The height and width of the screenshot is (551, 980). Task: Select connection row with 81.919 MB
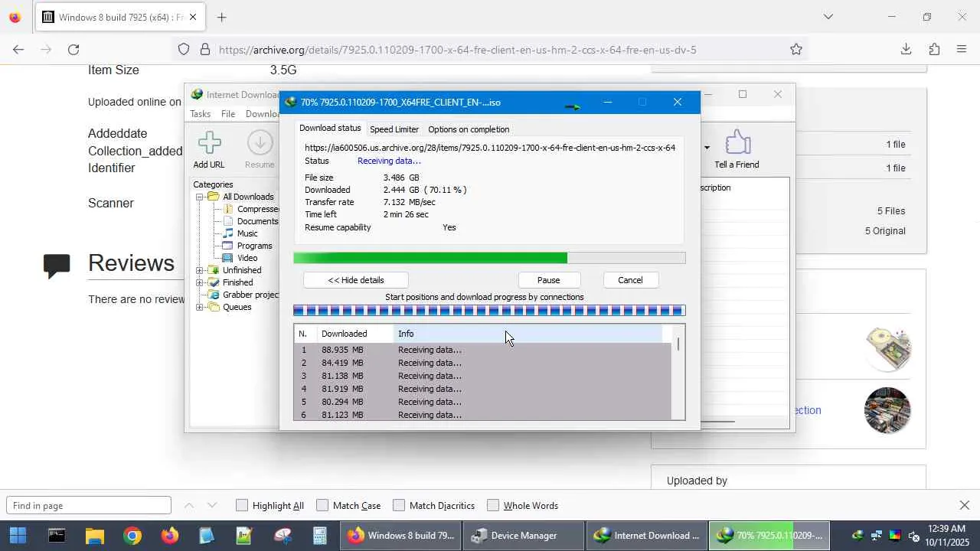pyautogui.click(x=482, y=389)
